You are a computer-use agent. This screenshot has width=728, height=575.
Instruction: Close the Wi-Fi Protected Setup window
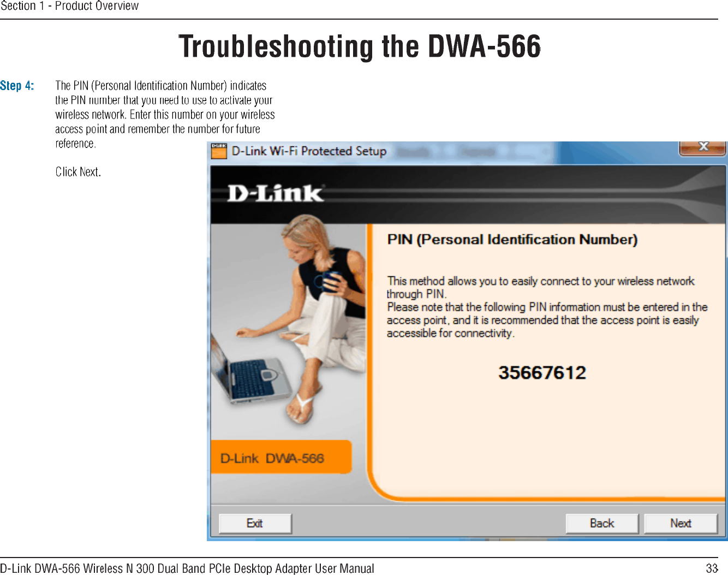tap(703, 147)
